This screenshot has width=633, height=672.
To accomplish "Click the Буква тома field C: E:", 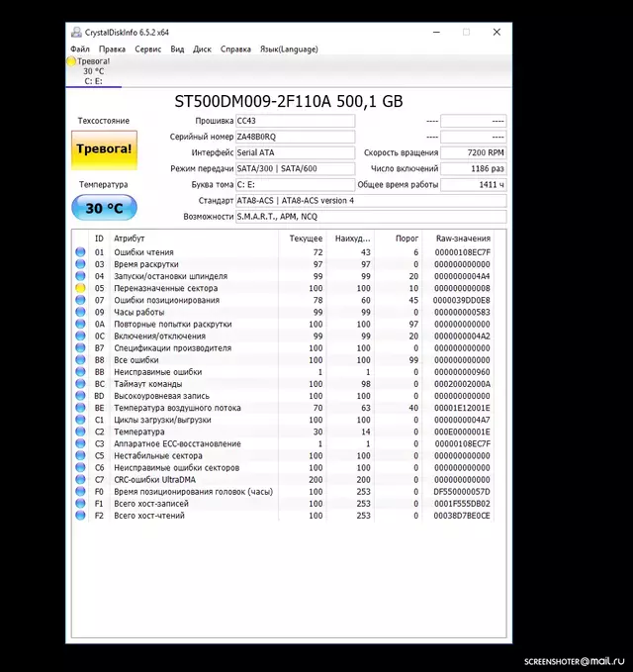I will click(x=295, y=185).
